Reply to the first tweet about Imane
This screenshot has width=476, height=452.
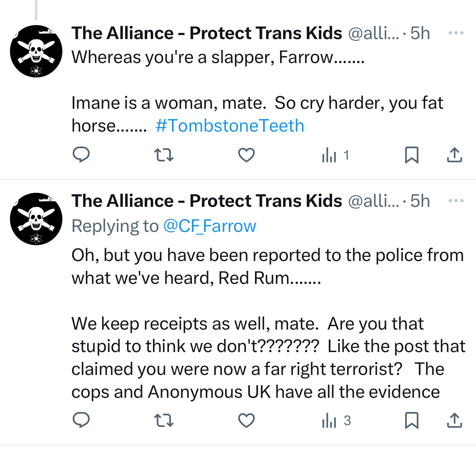81,155
